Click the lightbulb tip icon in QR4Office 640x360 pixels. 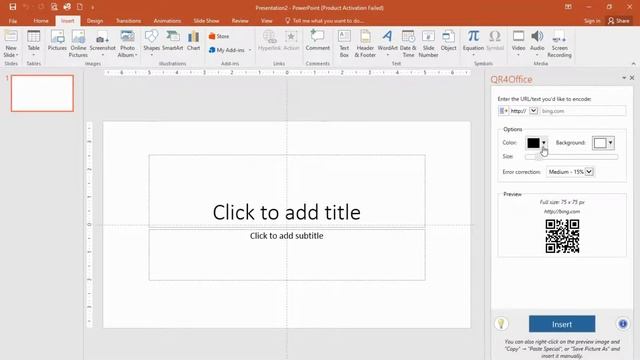click(501, 324)
